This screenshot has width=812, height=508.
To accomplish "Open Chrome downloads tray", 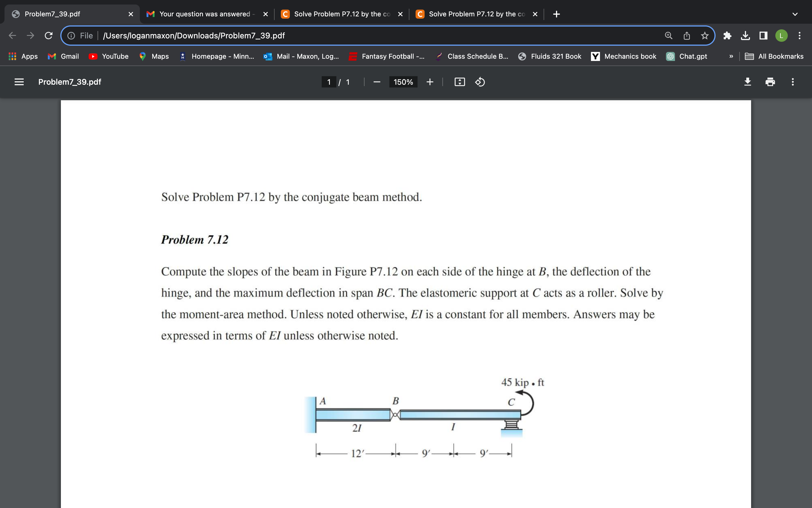I will pos(745,36).
